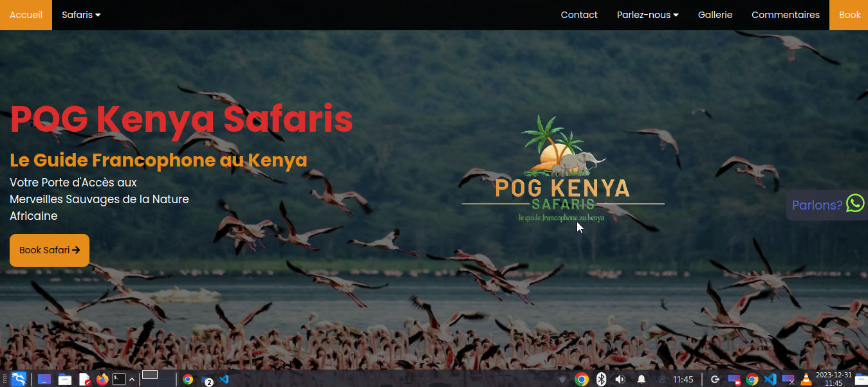This screenshot has height=387, width=868.
Task: Launch Firefox from the taskbar
Action: (102, 379)
